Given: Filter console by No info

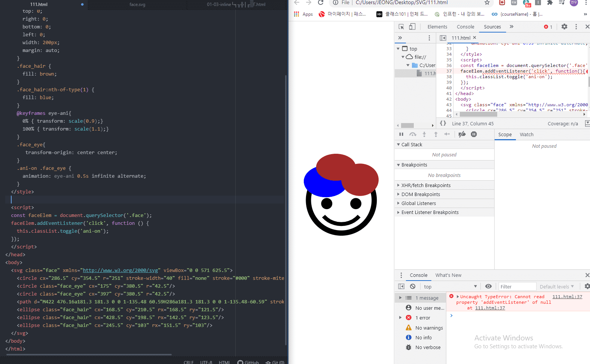Looking at the screenshot, I should point(419,337).
